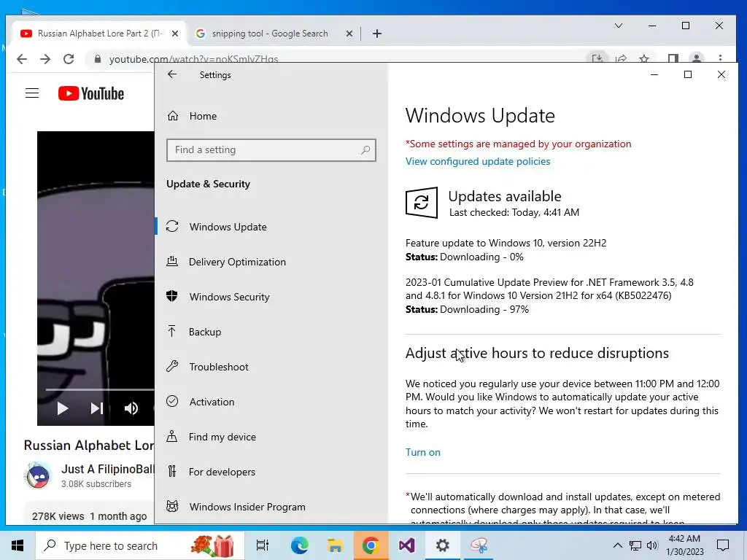Open YouTube hamburger guide menu

pyautogui.click(x=32, y=93)
